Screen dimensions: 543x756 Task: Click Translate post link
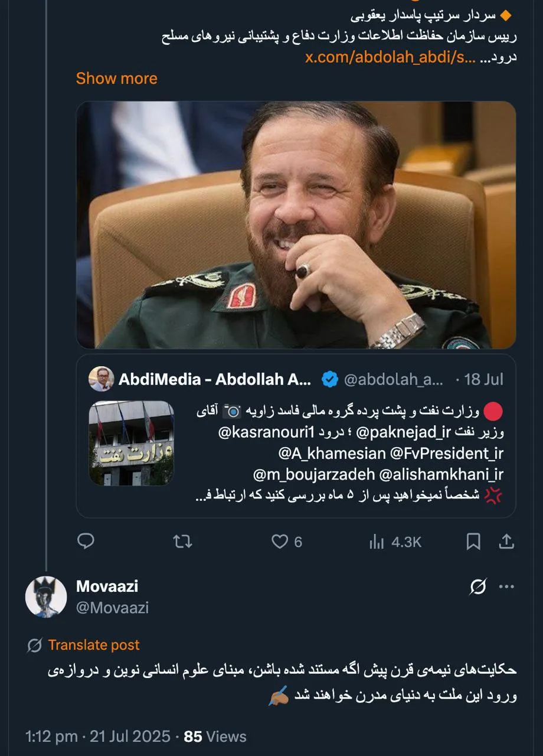point(94,645)
